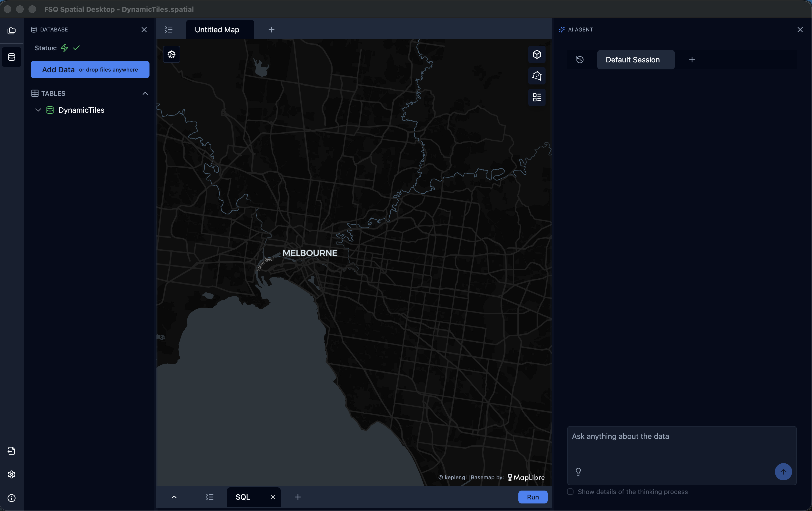Select the Default Session tab
Screen dimensions: 812x511
click(x=632, y=60)
